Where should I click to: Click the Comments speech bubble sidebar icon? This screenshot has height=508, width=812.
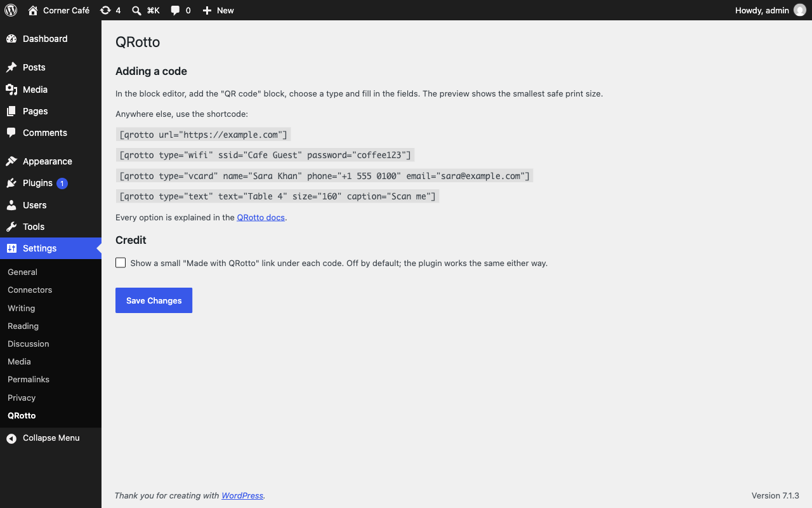11,133
